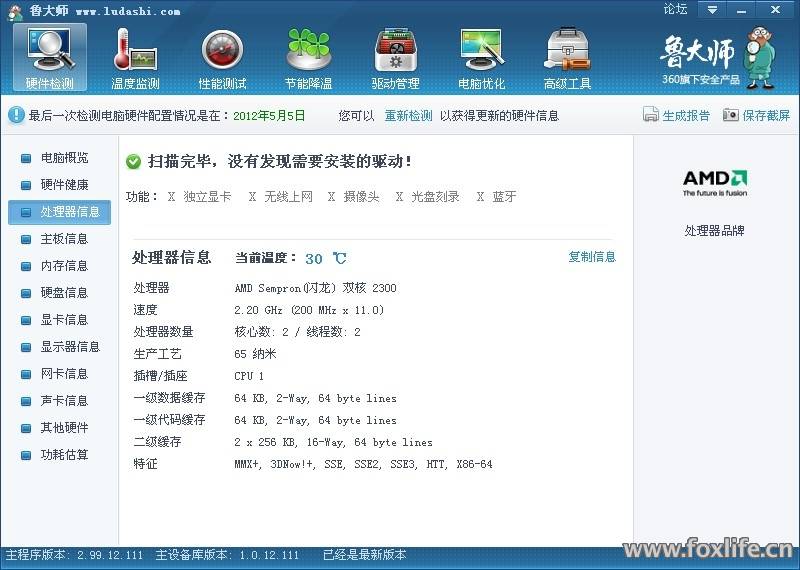This screenshot has width=800, height=570.
Task: Select 电脑概览 in the sidebar
Action: coord(64,158)
